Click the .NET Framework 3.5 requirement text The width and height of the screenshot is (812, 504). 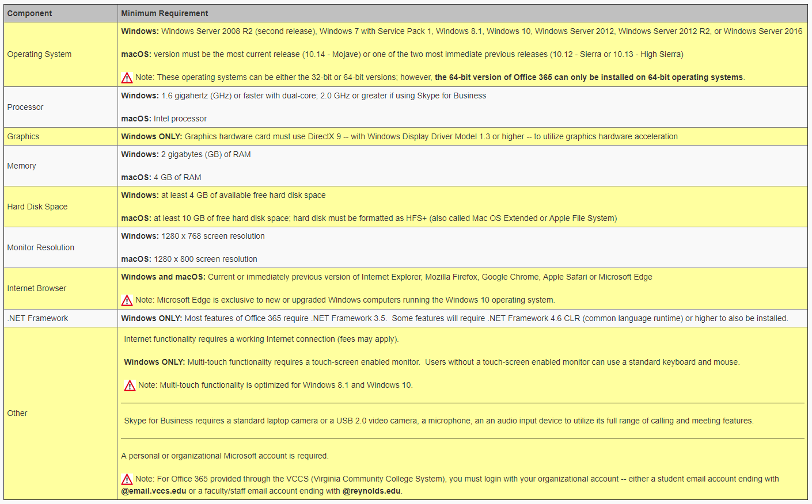pos(454,318)
